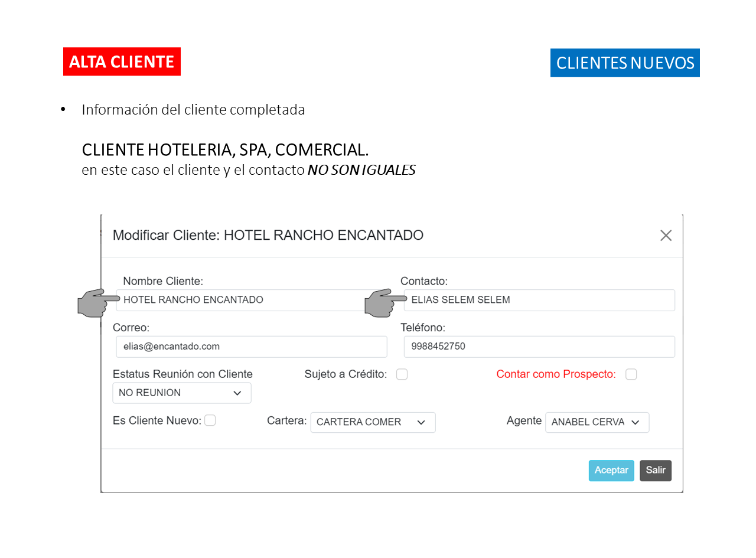This screenshot has height=558, width=756.
Task: Click the CLIENTE HOTELERIA, SPA, COMERCIAL heading
Action: click(229, 149)
